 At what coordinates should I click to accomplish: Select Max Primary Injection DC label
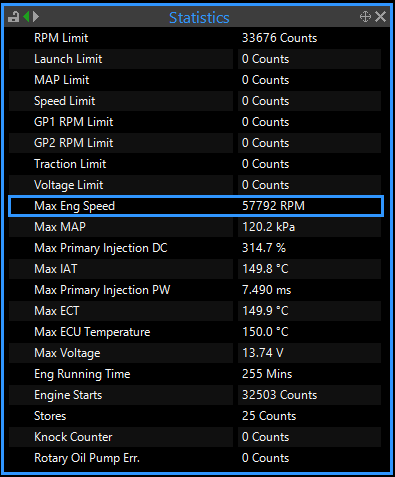coord(101,248)
